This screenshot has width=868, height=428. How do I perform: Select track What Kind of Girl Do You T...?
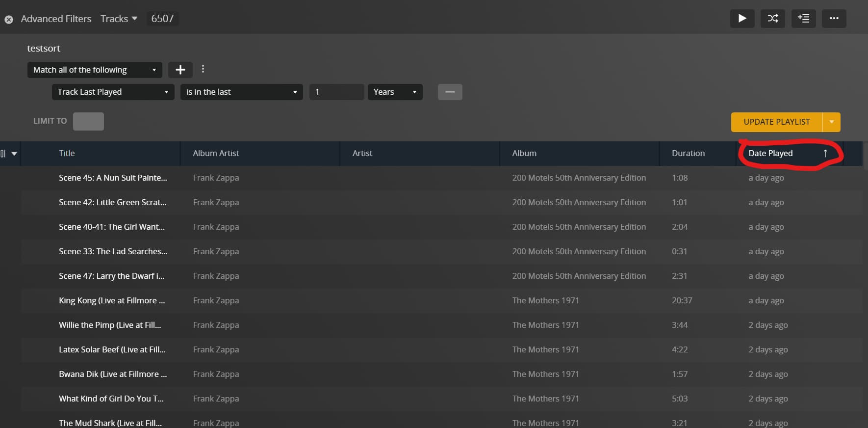pyautogui.click(x=111, y=399)
